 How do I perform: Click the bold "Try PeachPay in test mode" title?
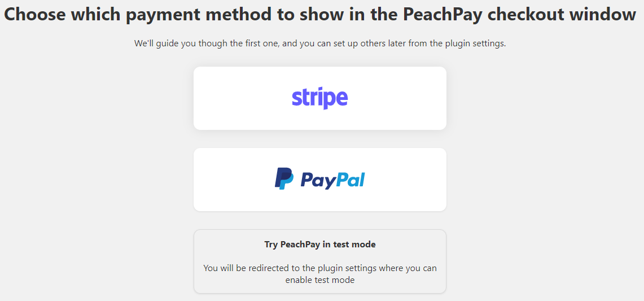click(x=320, y=245)
